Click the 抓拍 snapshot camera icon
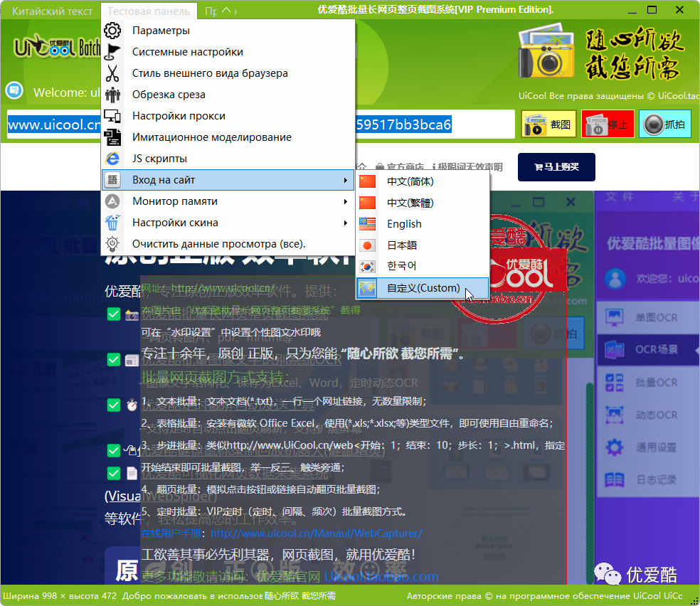 [x=664, y=124]
